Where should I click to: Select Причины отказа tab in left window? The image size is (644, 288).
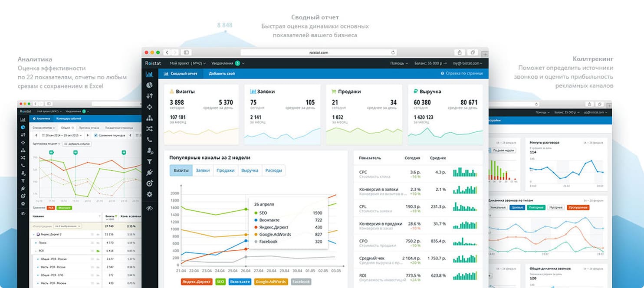click(x=89, y=128)
